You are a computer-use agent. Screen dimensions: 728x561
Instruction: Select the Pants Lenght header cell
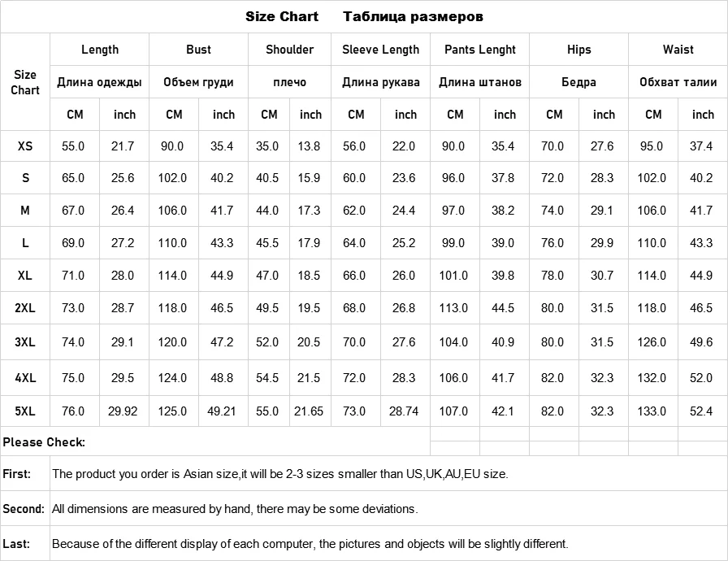[x=479, y=50]
